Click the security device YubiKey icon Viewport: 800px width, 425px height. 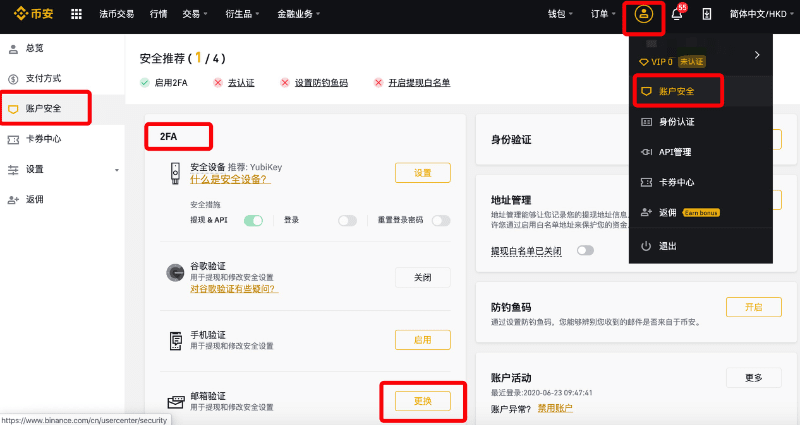(x=175, y=173)
